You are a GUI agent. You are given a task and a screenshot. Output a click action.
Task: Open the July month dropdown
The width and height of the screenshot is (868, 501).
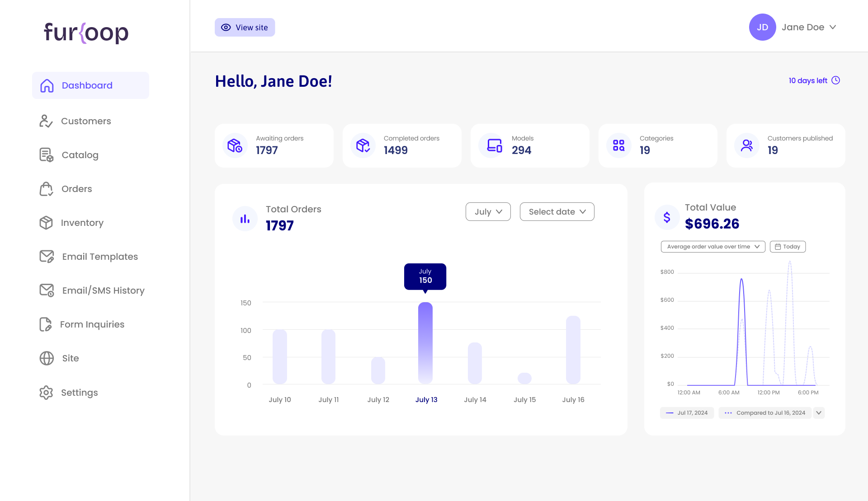pos(488,212)
